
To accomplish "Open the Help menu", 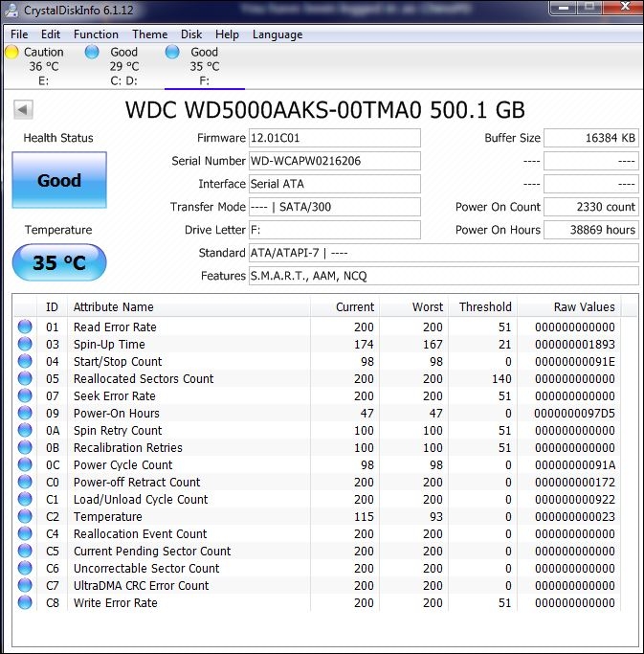I will pyautogui.click(x=227, y=34).
